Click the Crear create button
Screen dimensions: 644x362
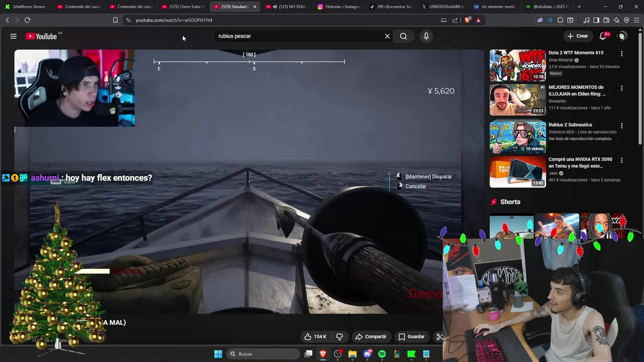coord(578,36)
